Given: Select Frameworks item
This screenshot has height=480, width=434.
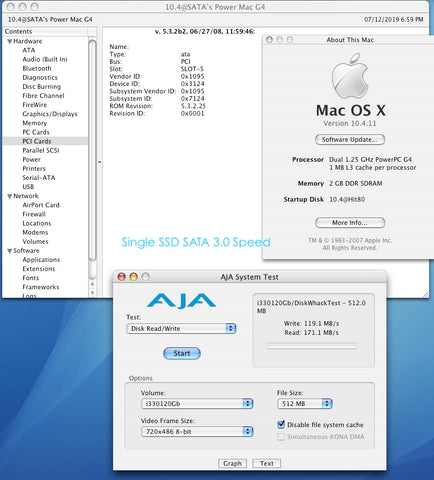Looking at the screenshot, I should coord(41,287).
